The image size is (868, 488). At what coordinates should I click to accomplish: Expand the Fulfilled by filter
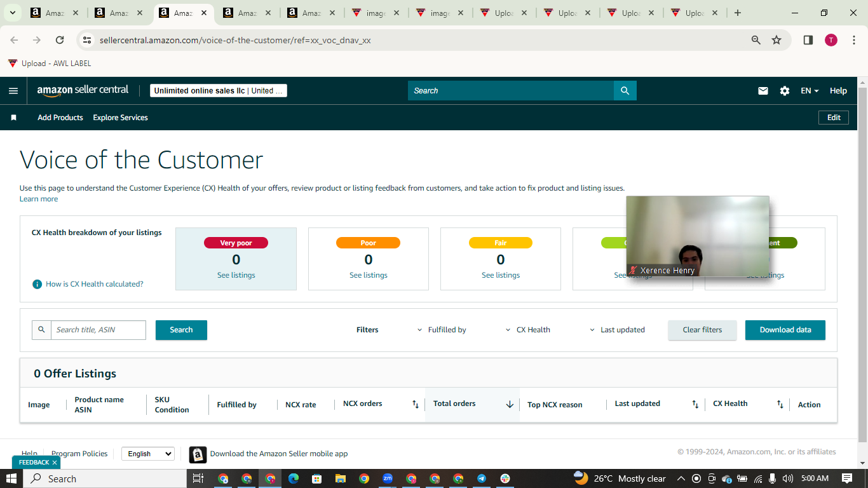442,330
